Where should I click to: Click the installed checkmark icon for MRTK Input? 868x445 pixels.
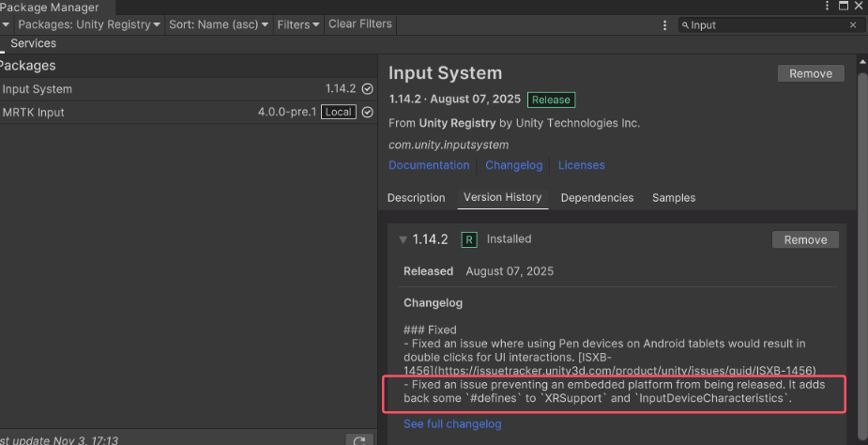367,113
